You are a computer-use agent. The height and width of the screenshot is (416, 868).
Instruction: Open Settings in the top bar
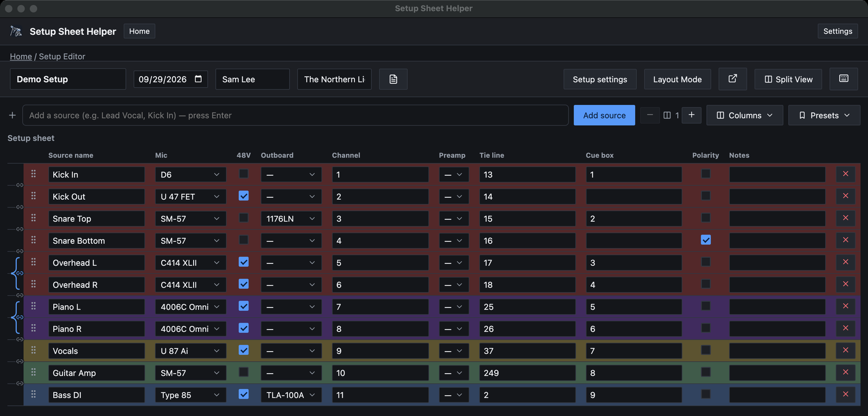click(838, 31)
